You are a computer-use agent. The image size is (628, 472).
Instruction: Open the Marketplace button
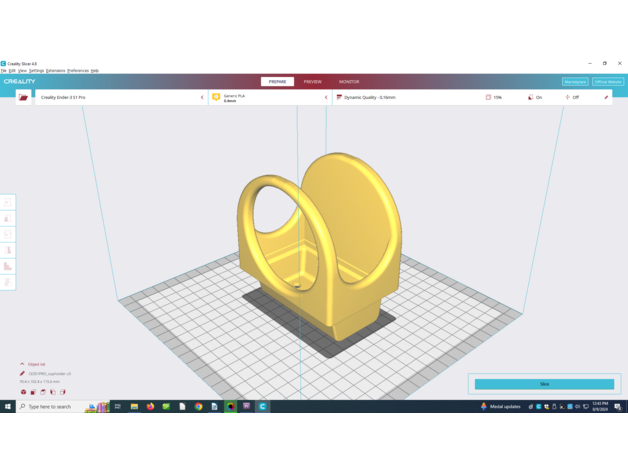coord(575,82)
